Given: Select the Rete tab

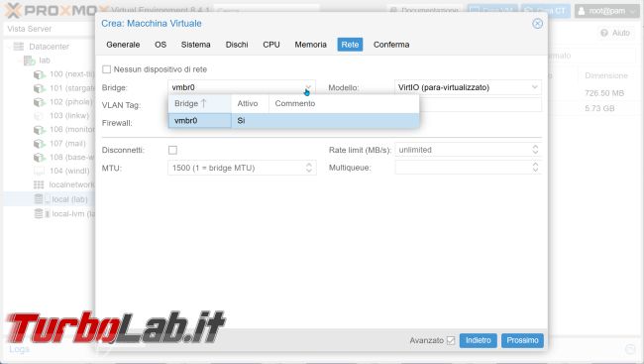Looking at the screenshot, I should [x=350, y=45].
